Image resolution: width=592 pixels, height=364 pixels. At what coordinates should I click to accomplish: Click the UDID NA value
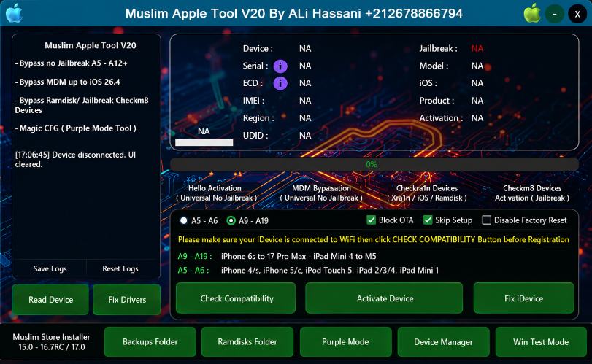(x=305, y=136)
